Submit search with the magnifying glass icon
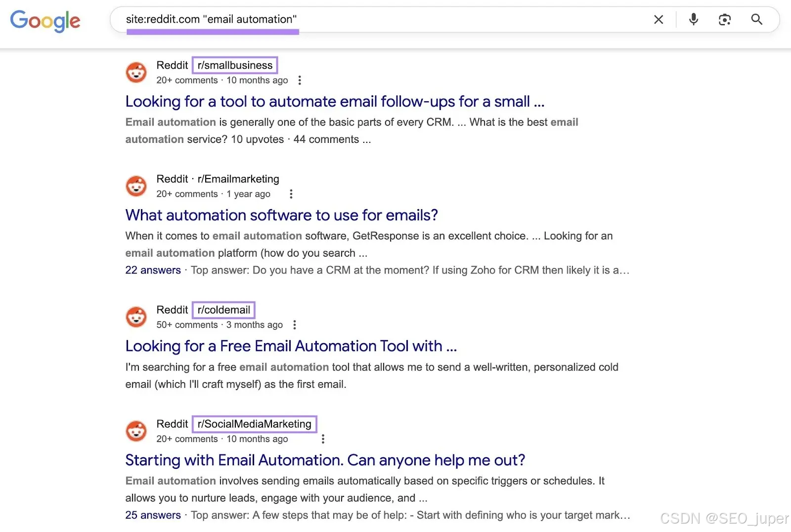 click(756, 19)
